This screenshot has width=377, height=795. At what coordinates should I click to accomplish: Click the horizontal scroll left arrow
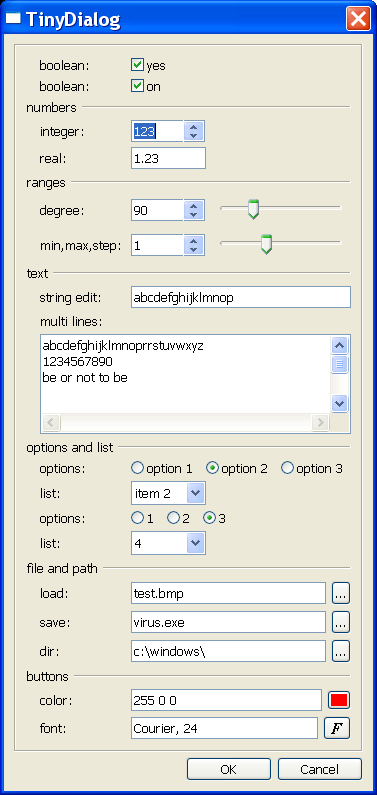51,422
